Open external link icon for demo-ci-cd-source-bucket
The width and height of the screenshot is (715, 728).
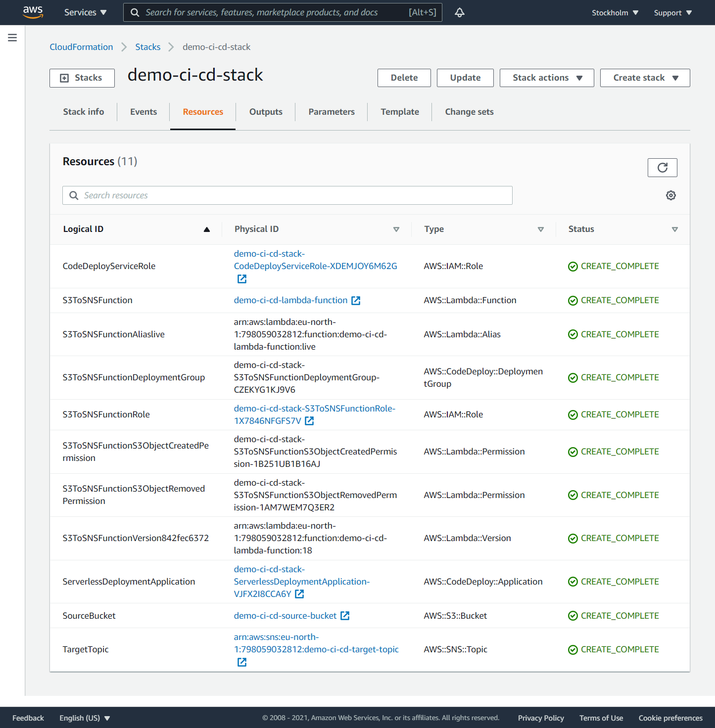[x=345, y=616]
